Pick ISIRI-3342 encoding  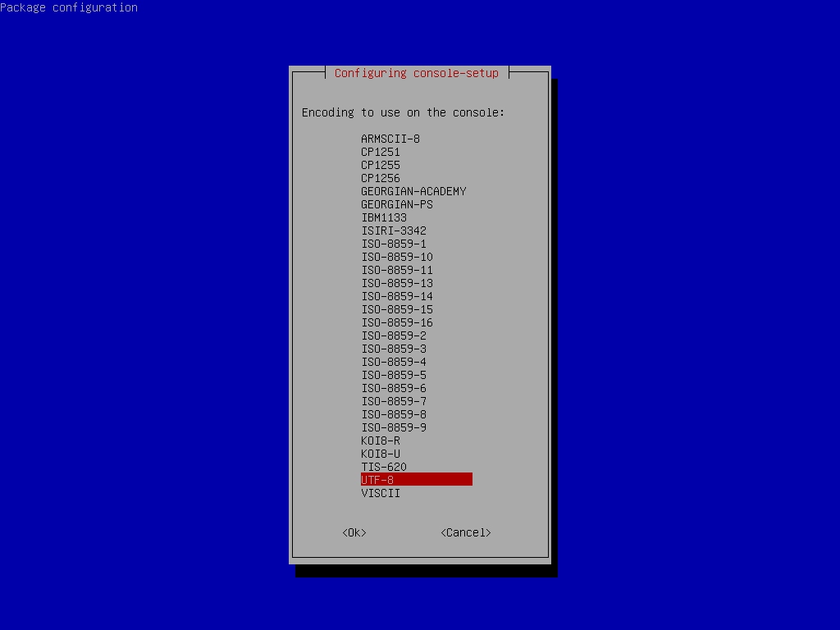[x=394, y=231]
